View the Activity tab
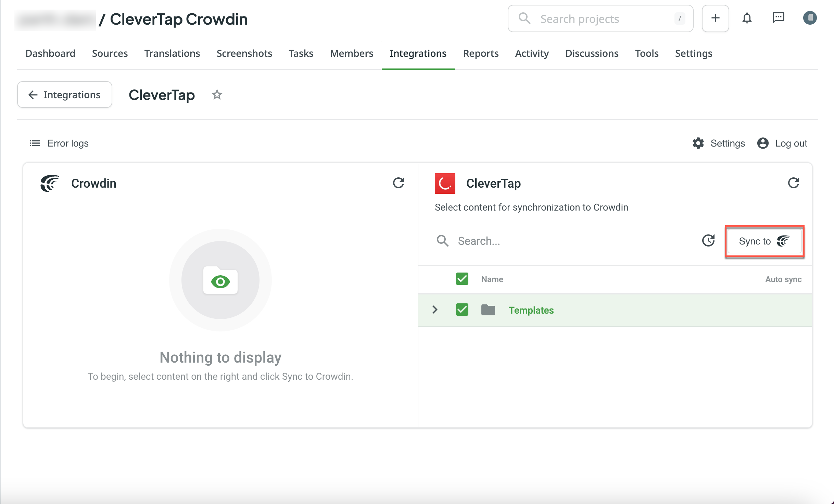The height and width of the screenshot is (504, 834). [532, 53]
